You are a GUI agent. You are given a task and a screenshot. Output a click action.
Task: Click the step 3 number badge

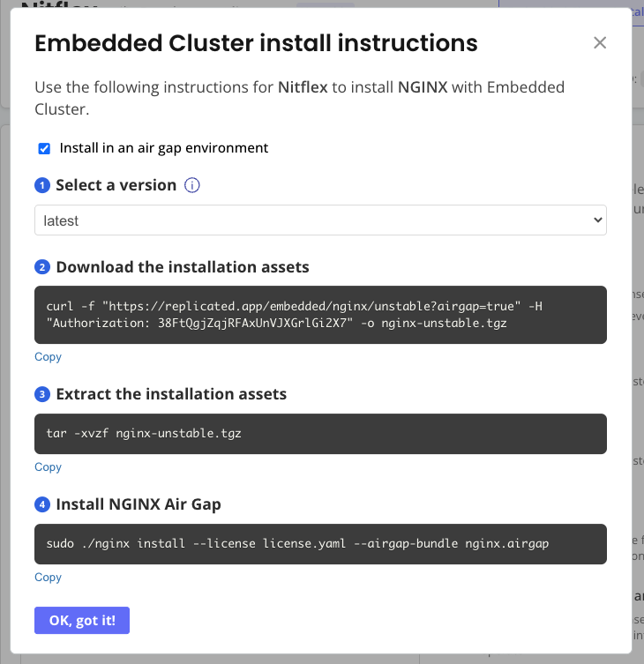(x=41, y=395)
